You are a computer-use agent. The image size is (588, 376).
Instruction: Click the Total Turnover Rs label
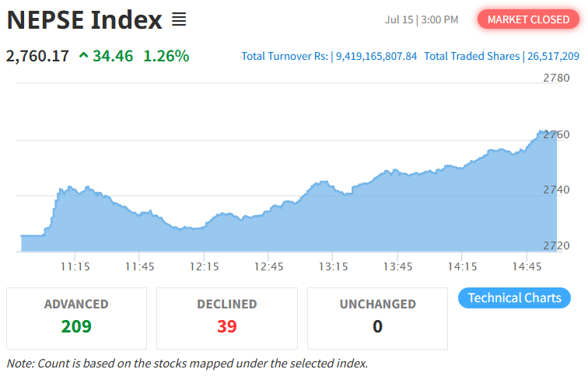(x=284, y=57)
